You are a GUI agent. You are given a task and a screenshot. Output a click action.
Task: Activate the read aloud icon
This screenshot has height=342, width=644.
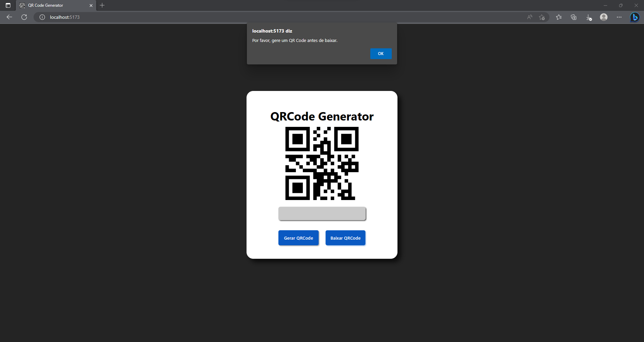[x=530, y=17]
